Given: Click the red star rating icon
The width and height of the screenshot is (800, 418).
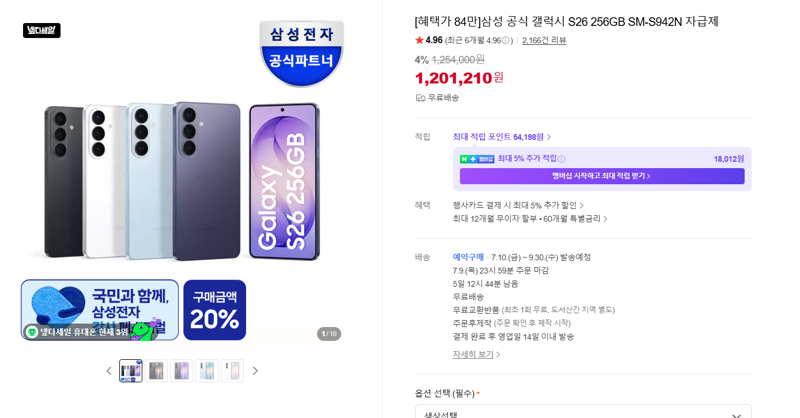Looking at the screenshot, I should [419, 40].
